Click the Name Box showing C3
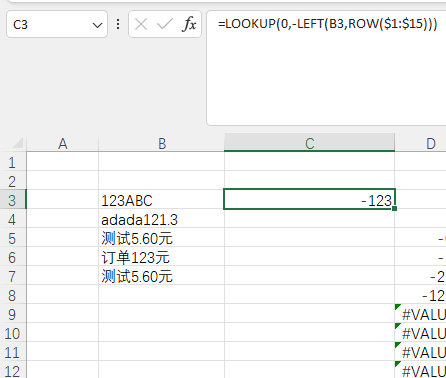 pos(57,24)
